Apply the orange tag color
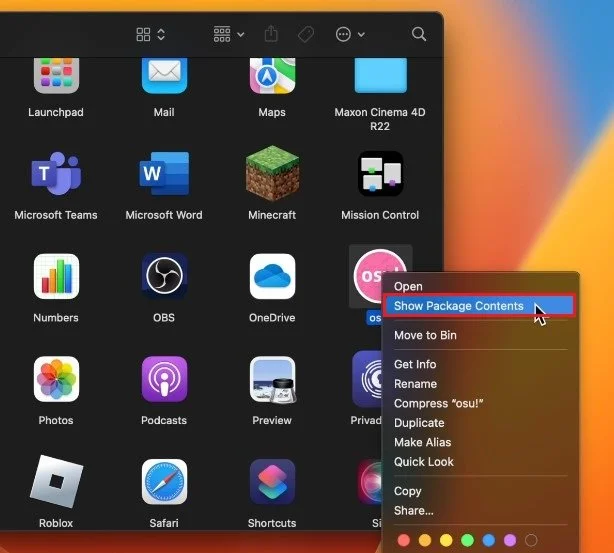The width and height of the screenshot is (614, 553). [x=425, y=540]
